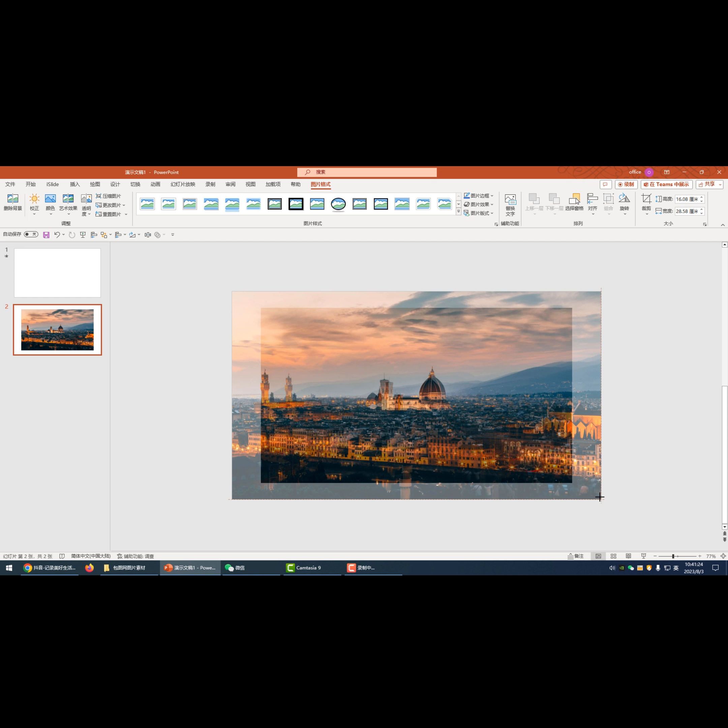The width and height of the screenshot is (728, 728).
Task: Click the spell check book icon in status bar
Action: tap(62, 556)
